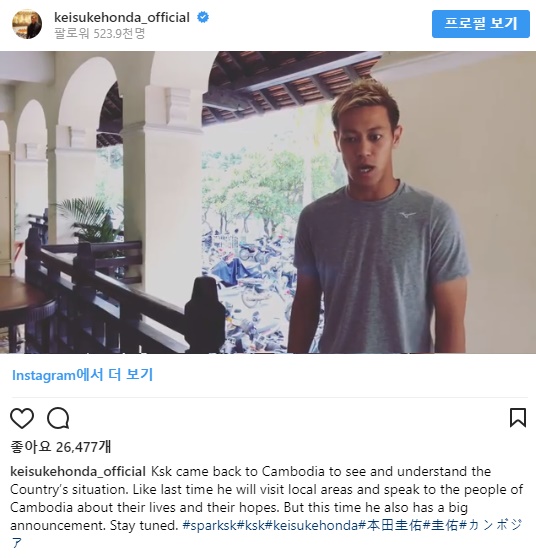
Task: Play the video of man in gray shirt
Action: (268, 202)
